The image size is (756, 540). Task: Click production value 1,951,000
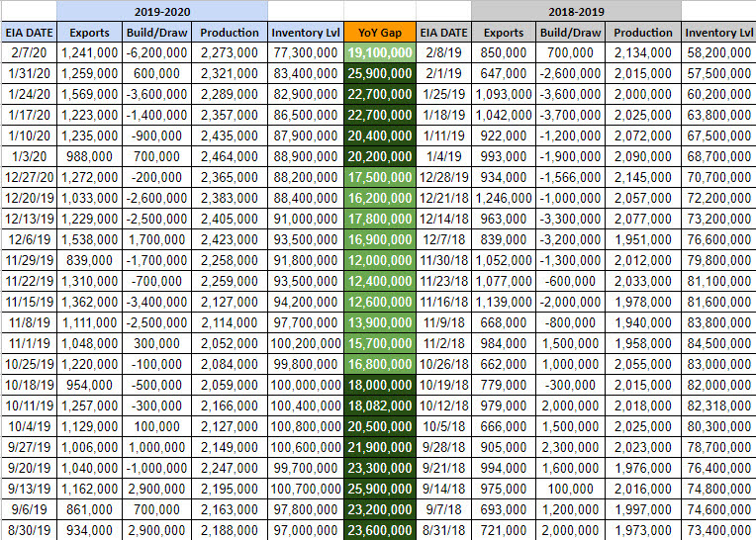coord(643,239)
